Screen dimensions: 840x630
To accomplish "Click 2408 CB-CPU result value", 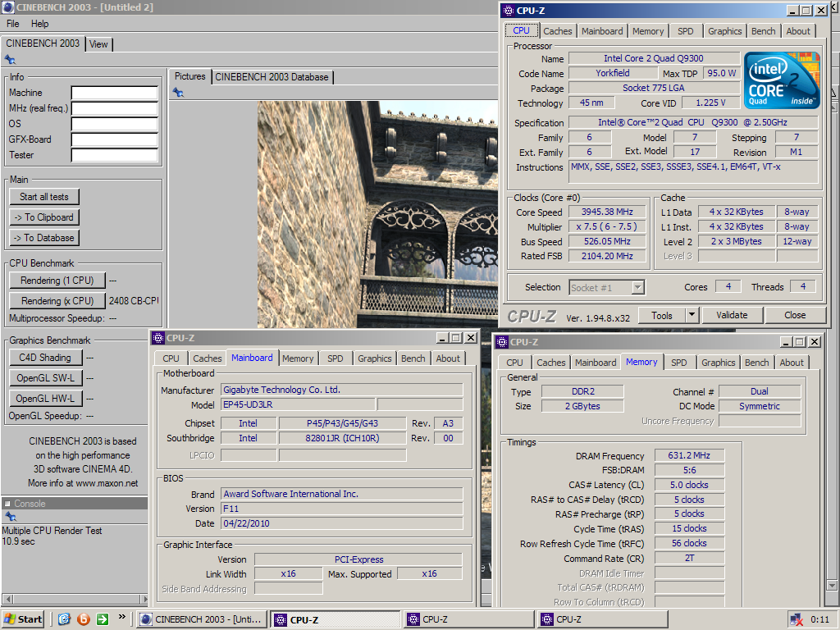I will (134, 300).
